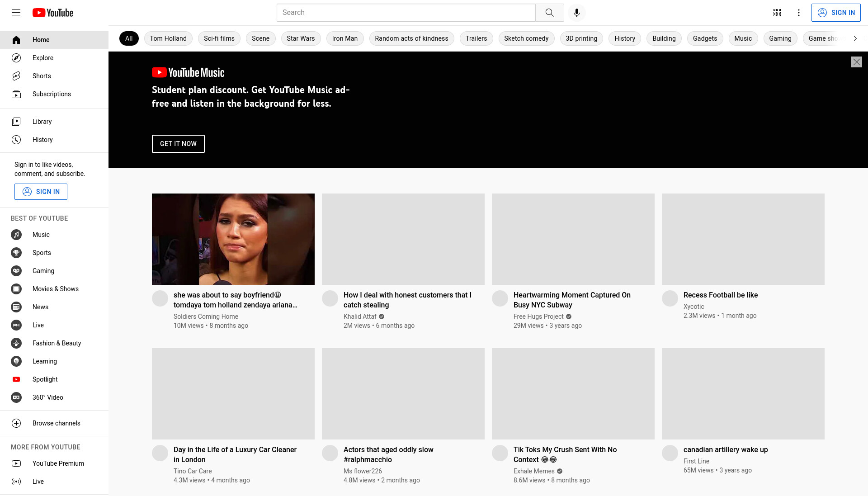Image resolution: width=868 pixels, height=496 pixels.
Task: Click into the Search field
Action: [x=406, y=13]
